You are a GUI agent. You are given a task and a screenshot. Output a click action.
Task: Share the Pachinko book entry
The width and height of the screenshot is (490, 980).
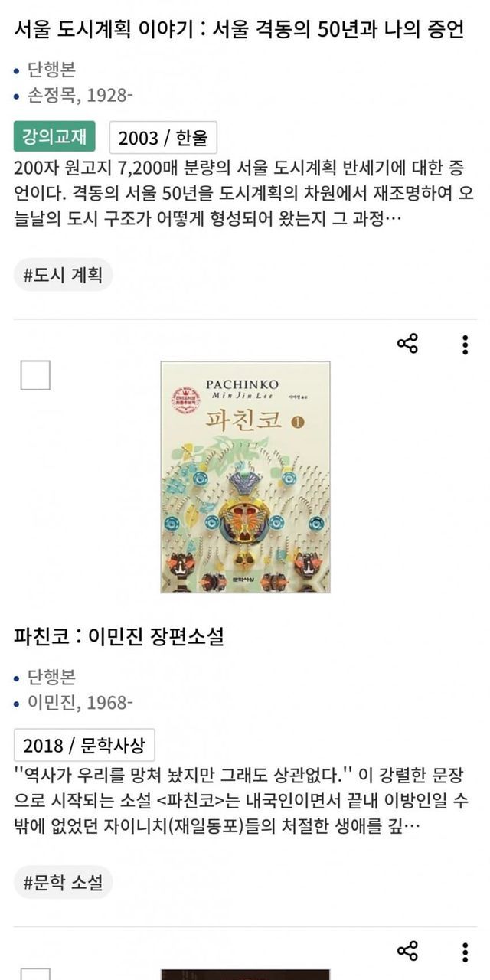tap(407, 344)
